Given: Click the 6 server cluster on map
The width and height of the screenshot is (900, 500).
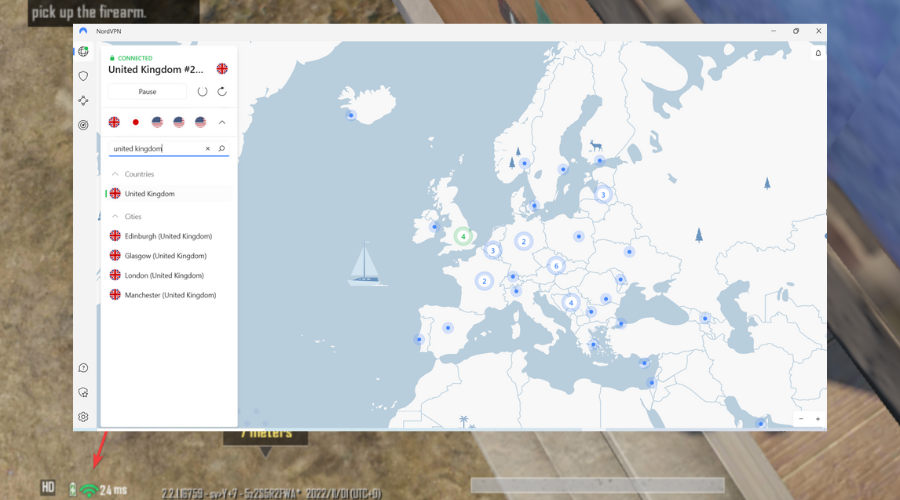Looking at the screenshot, I should coord(556,265).
